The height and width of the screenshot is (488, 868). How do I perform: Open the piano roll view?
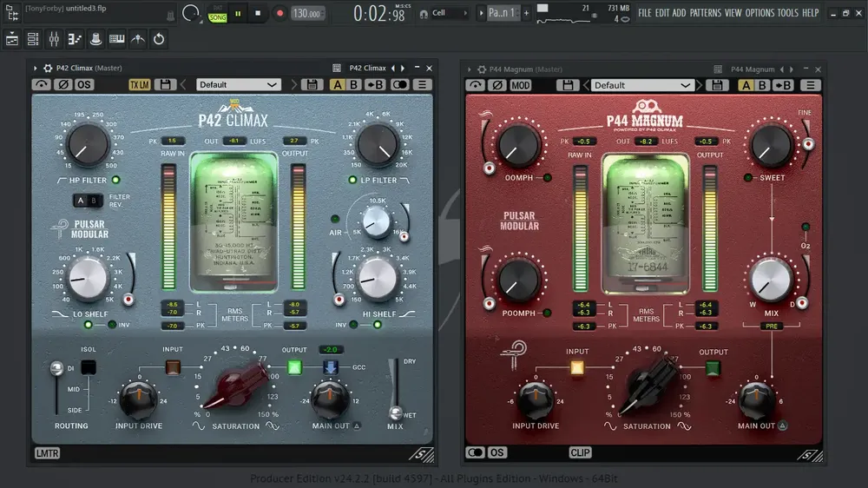click(x=75, y=39)
